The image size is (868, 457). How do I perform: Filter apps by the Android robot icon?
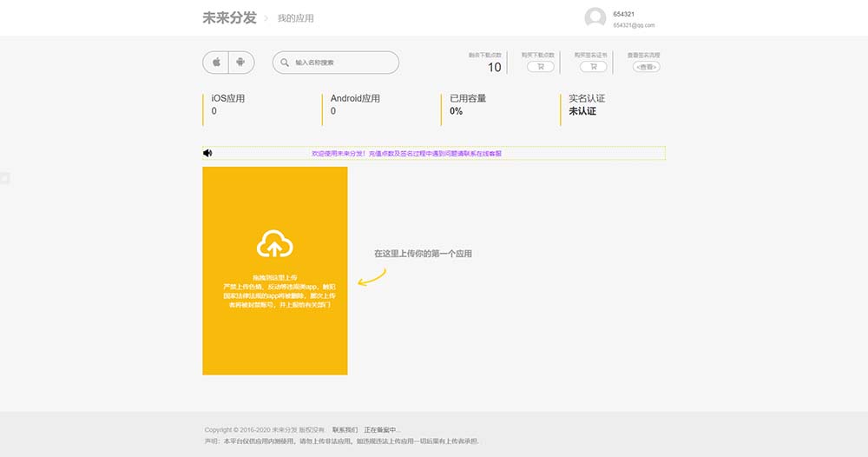240,63
